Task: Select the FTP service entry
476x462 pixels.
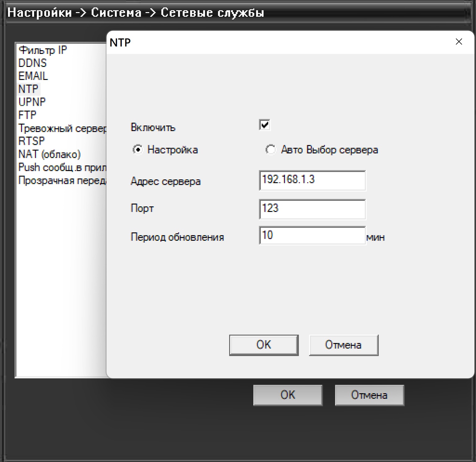Action: click(x=28, y=115)
